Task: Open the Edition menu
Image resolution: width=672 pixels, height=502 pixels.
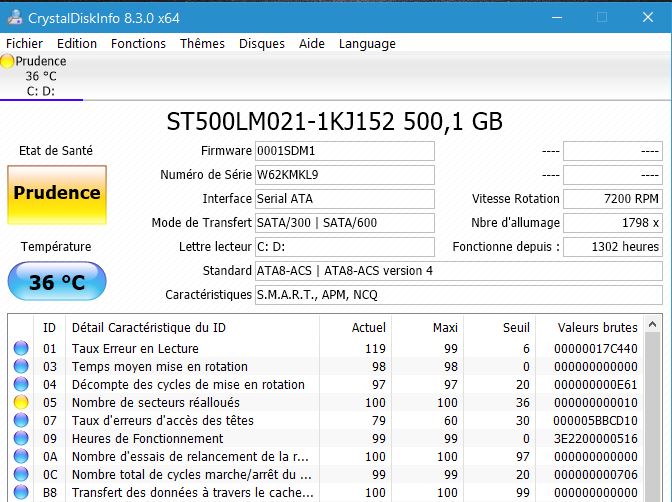Action: 77,44
